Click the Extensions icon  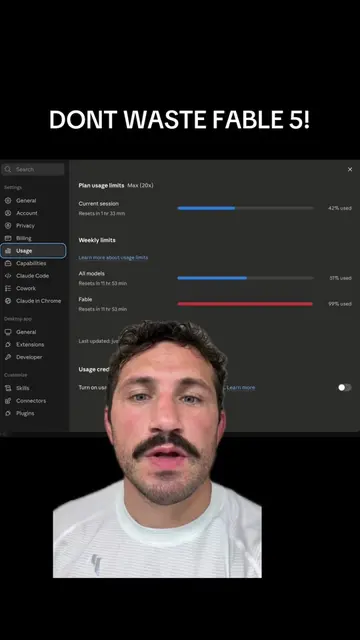tap(8, 344)
